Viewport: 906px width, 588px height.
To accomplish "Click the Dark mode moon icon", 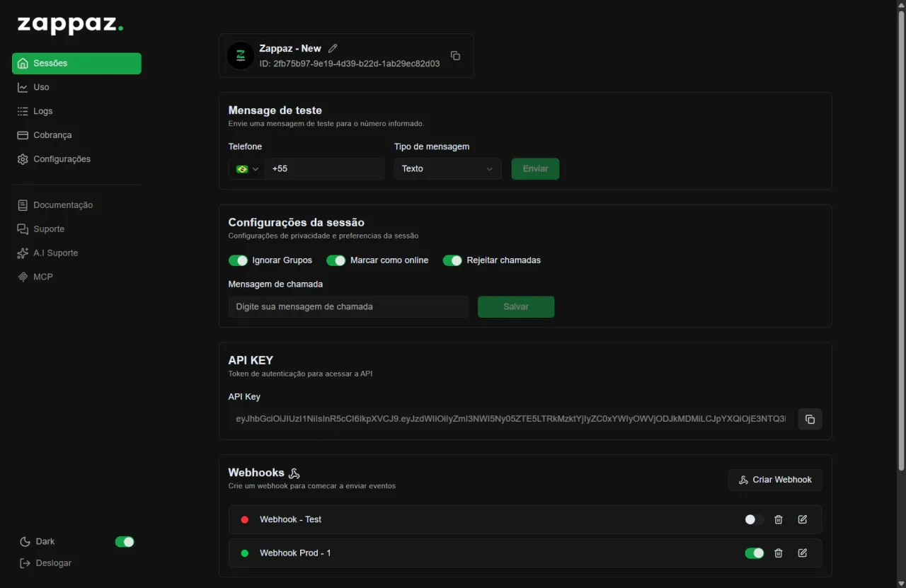I will click(25, 541).
